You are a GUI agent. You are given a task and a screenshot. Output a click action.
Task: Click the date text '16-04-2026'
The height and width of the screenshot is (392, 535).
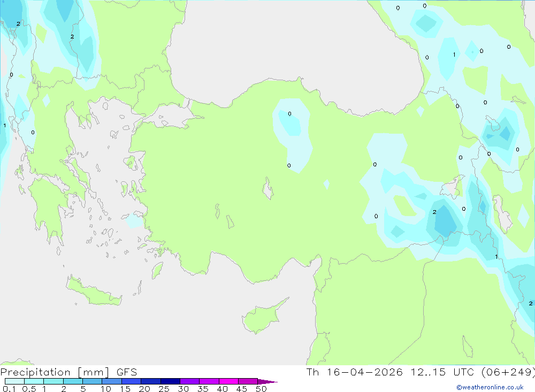pyautogui.click(x=365, y=372)
